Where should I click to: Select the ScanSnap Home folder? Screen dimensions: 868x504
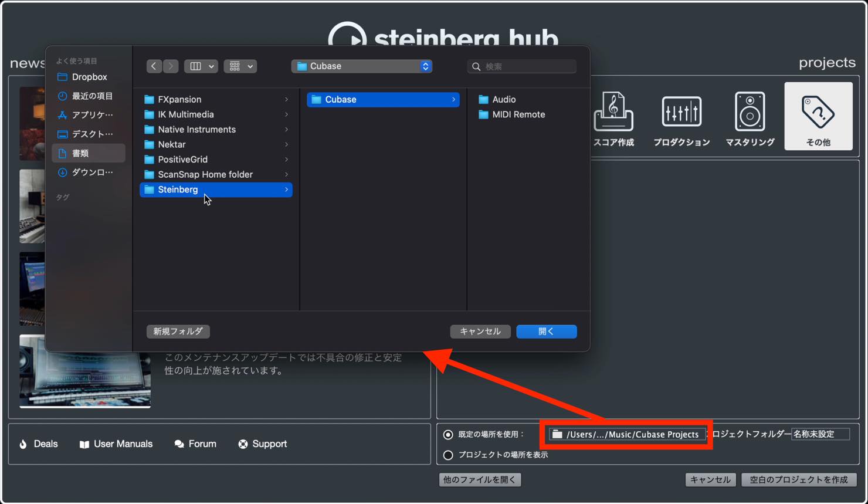point(216,174)
